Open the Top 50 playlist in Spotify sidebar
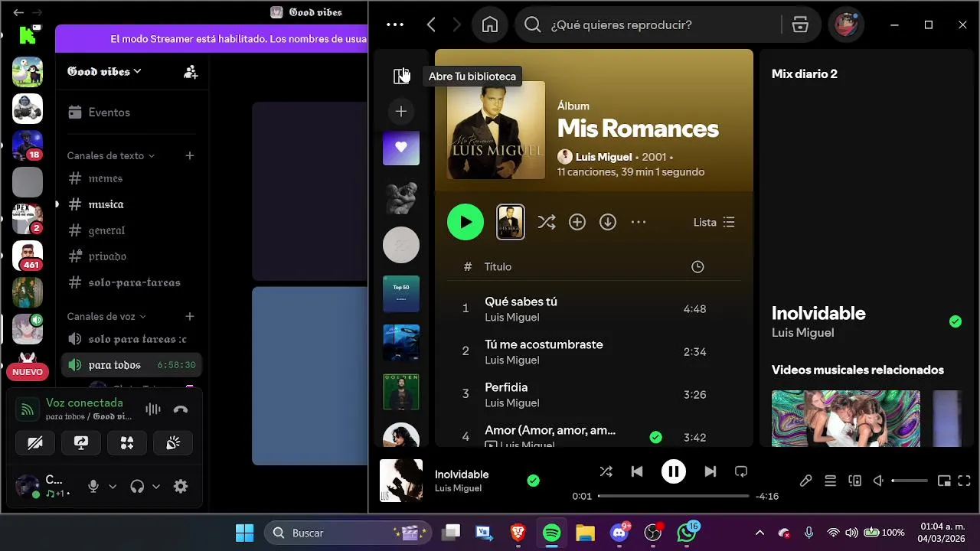This screenshot has width=980, height=551. pos(401,294)
